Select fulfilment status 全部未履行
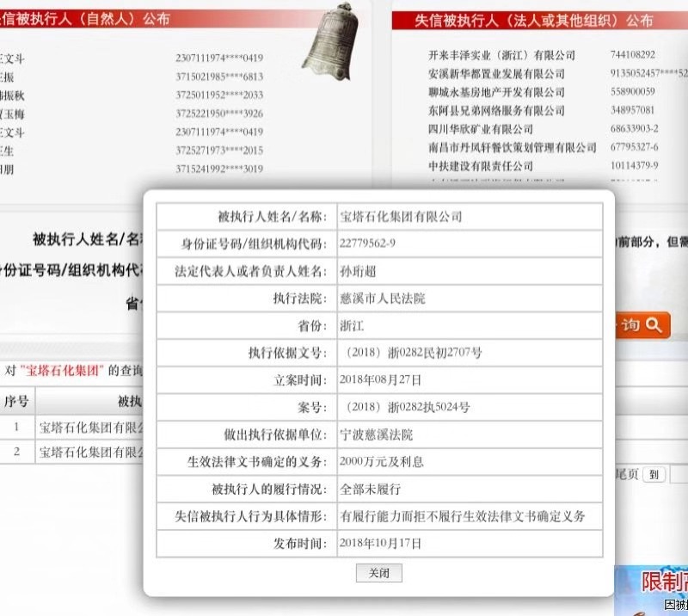This screenshot has height=616, width=688. click(x=370, y=490)
